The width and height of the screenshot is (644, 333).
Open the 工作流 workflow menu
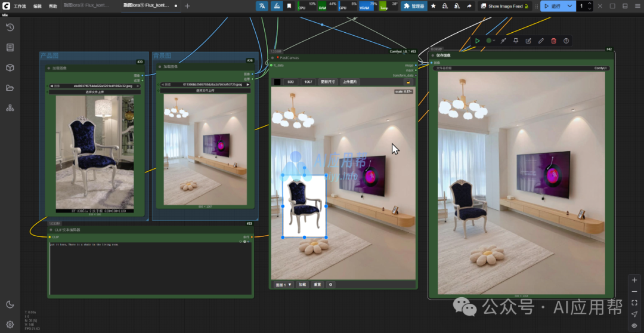click(20, 6)
